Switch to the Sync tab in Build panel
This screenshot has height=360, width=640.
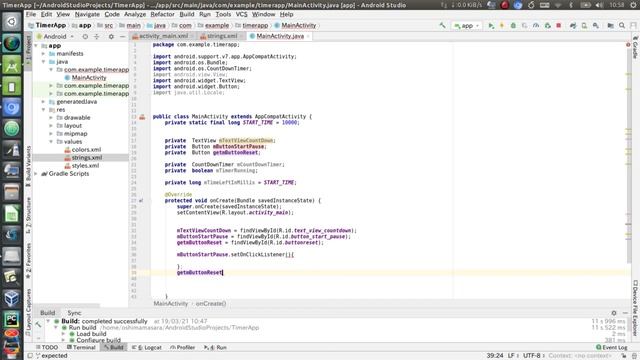[74, 313]
